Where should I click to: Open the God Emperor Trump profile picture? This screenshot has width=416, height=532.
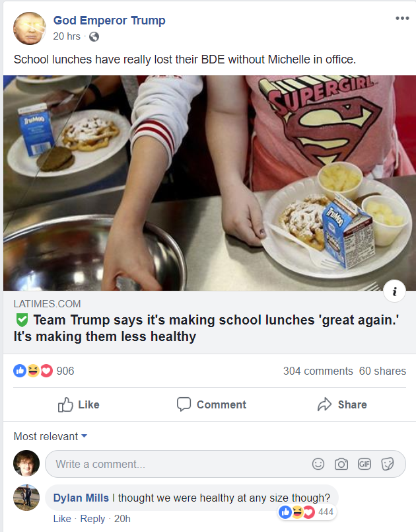point(30,28)
